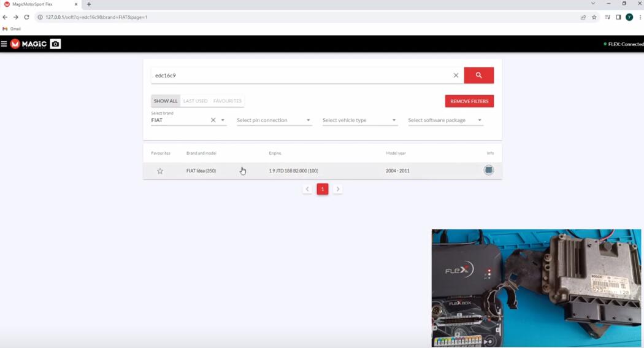
Task: Click the Brand and model column header
Action: [x=201, y=153]
